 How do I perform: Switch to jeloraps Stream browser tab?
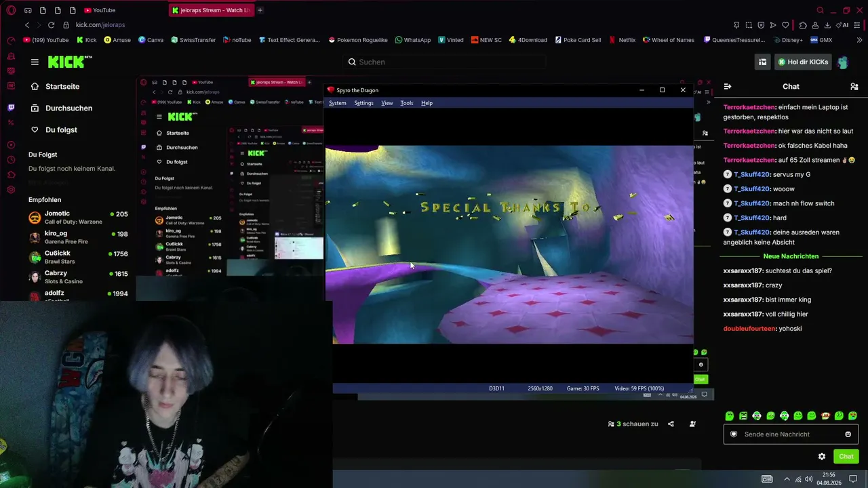211,10
